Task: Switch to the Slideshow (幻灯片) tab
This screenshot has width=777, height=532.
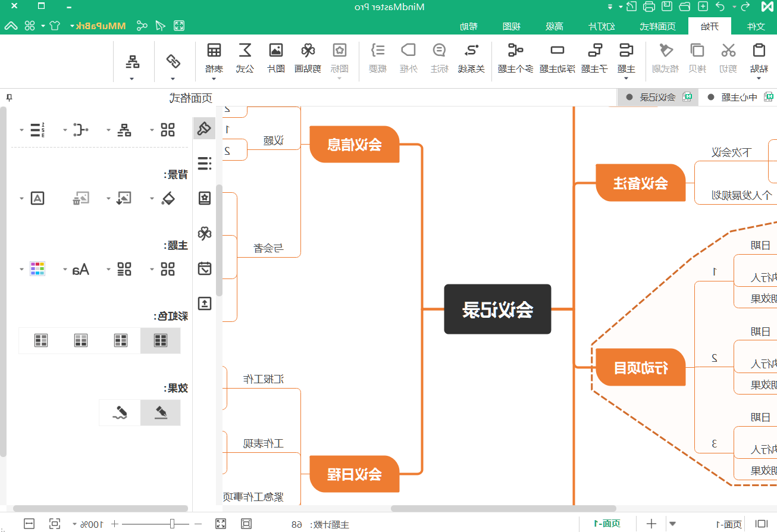Action: point(601,26)
